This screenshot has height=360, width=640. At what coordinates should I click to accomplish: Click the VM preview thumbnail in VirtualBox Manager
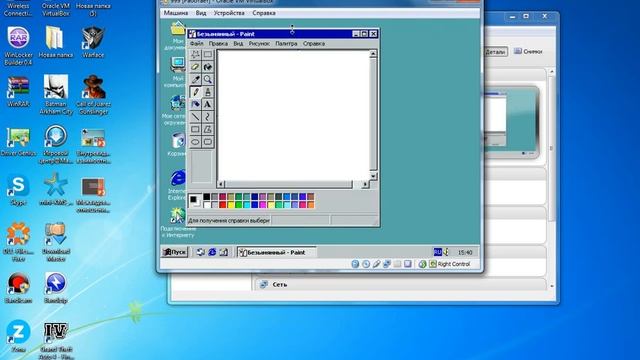tap(511, 122)
